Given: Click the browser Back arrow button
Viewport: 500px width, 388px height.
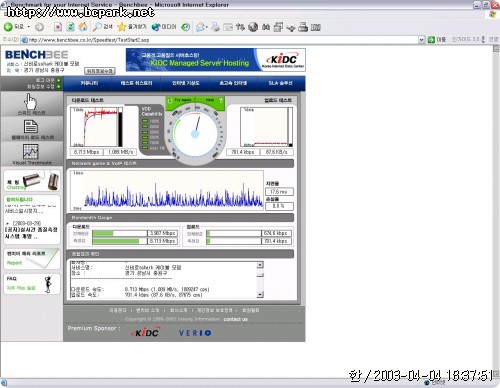Looking at the screenshot, I should (x=8, y=27).
